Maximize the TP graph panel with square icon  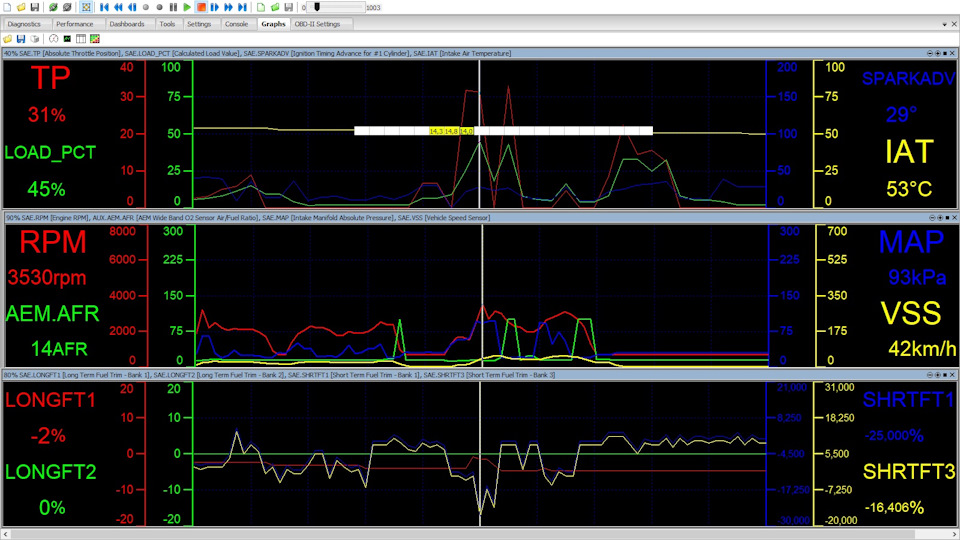click(x=945, y=53)
